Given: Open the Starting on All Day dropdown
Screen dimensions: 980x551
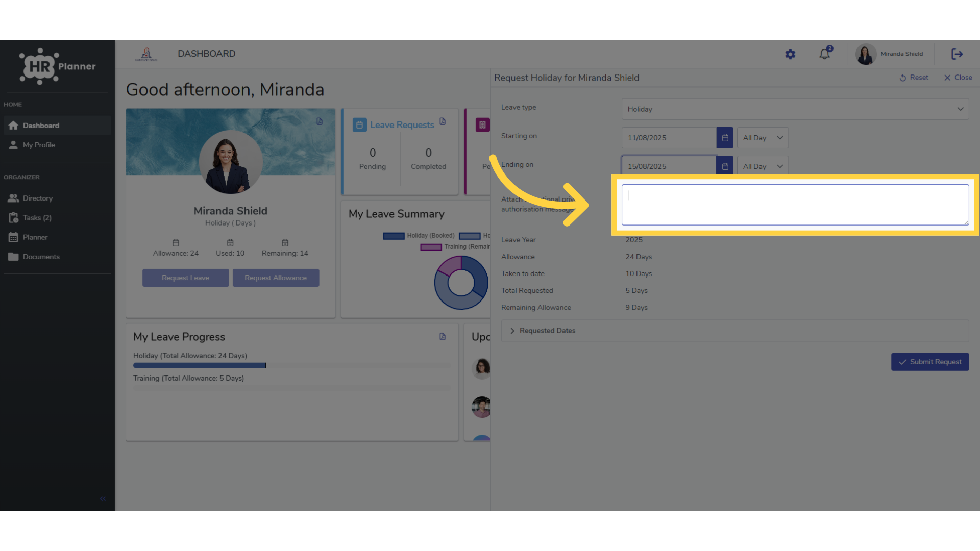Looking at the screenshot, I should click(763, 138).
